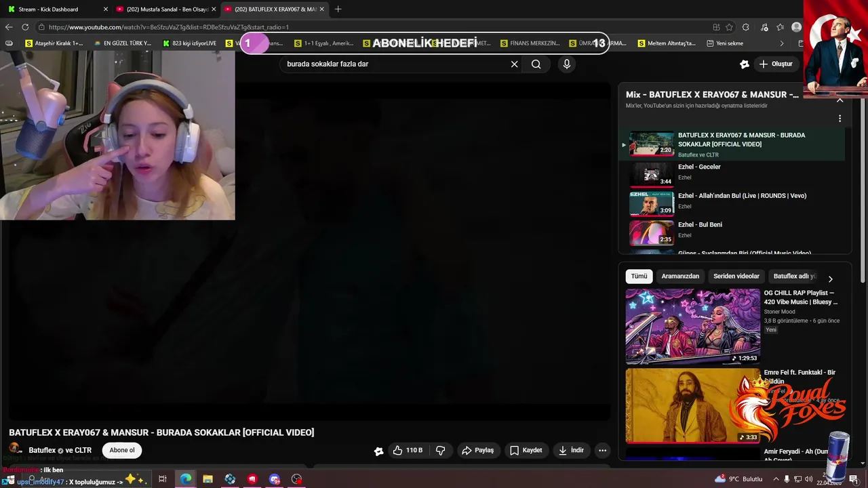Download the video with İndir
The height and width of the screenshot is (488, 868).
pyautogui.click(x=570, y=450)
